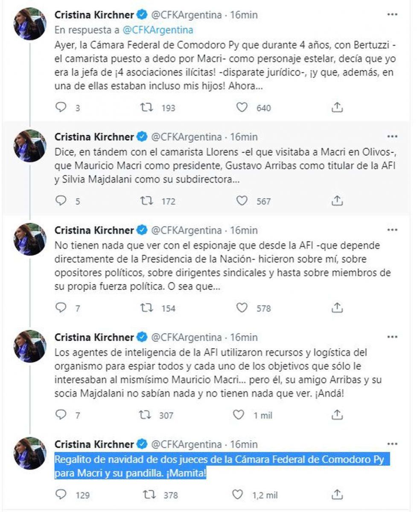Like the tweet with 640 likes
The height and width of the screenshot is (512, 420).
pos(242,108)
